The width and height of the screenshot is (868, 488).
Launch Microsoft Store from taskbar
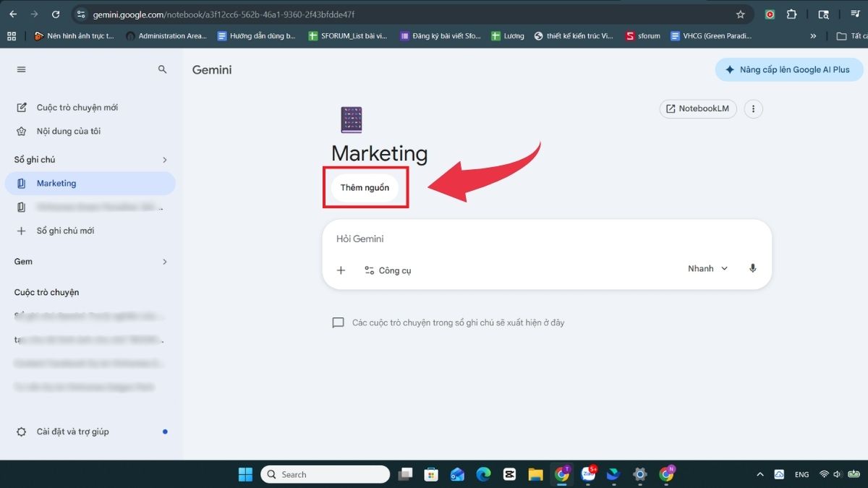coord(431,474)
